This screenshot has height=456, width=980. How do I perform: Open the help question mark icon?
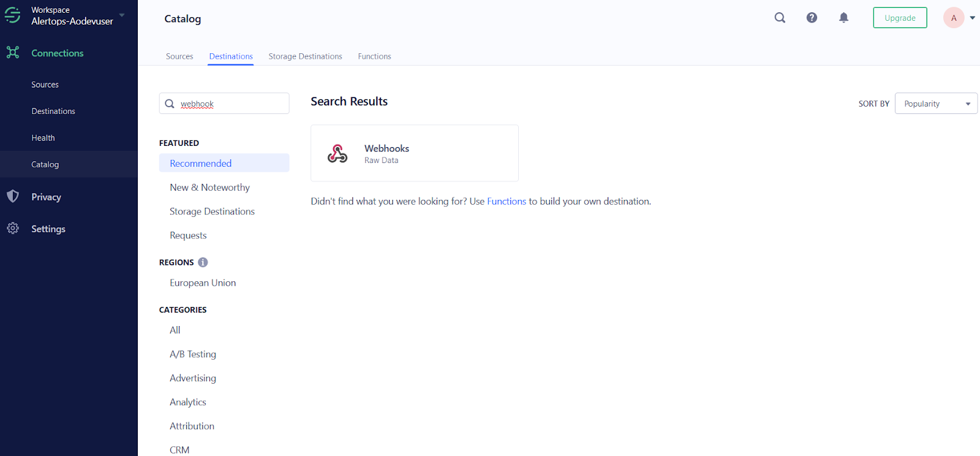click(812, 18)
